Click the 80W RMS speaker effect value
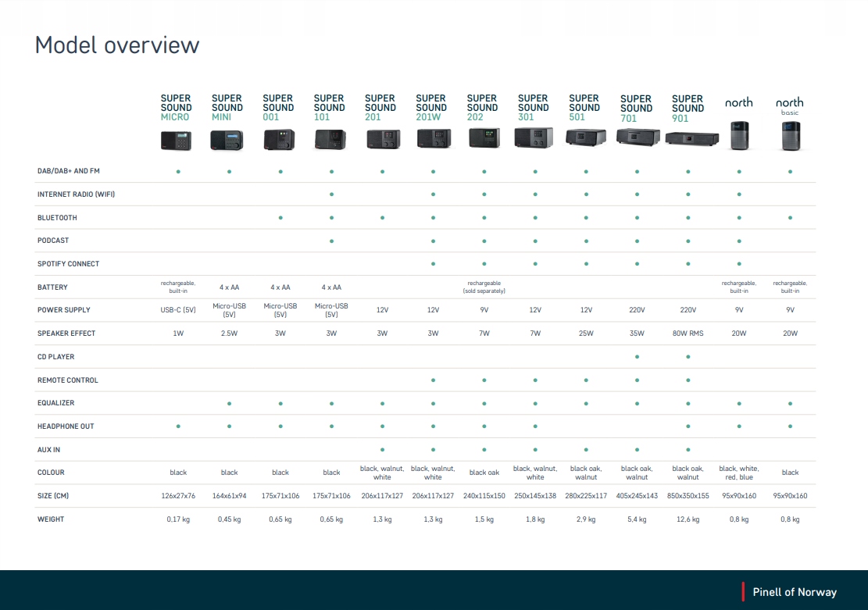This screenshot has height=610, width=868. tap(688, 334)
